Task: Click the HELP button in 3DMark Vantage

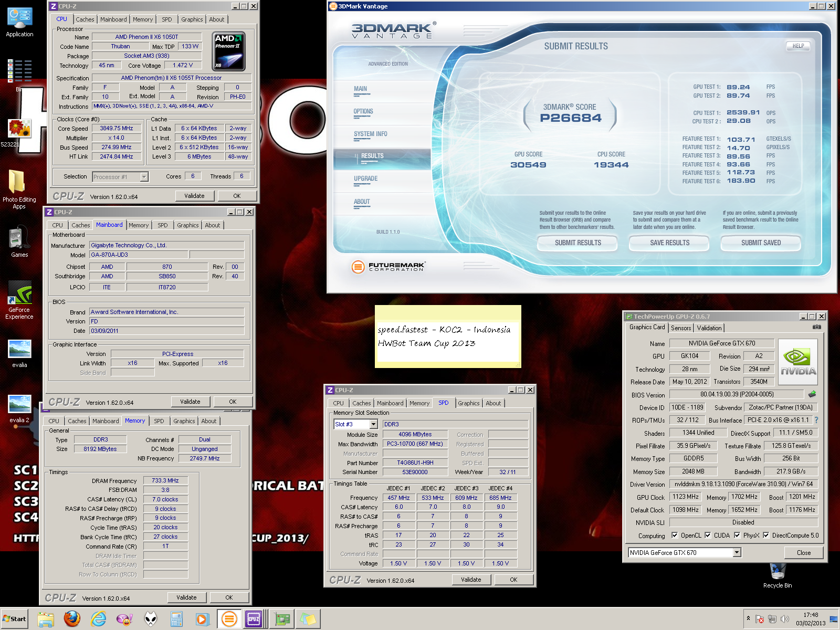Action: 798,46
